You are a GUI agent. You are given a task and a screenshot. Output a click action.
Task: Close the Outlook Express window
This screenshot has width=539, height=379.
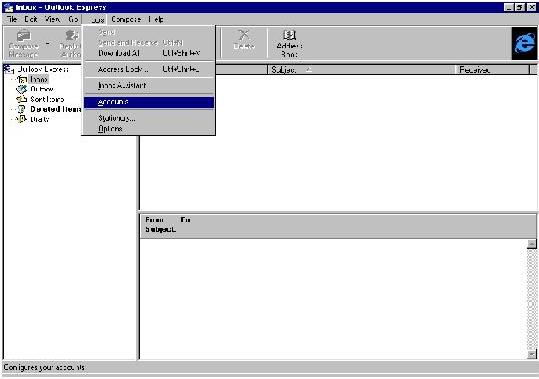tap(531, 7)
